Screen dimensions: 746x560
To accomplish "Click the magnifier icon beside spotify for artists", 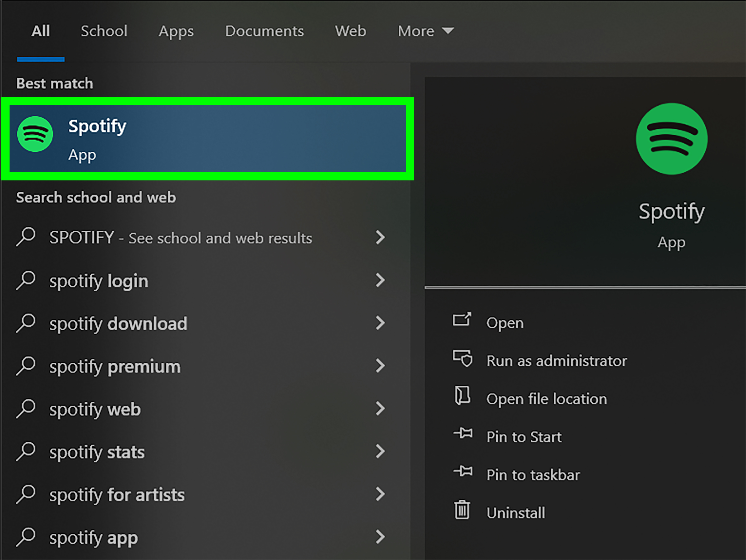I will coord(26,494).
